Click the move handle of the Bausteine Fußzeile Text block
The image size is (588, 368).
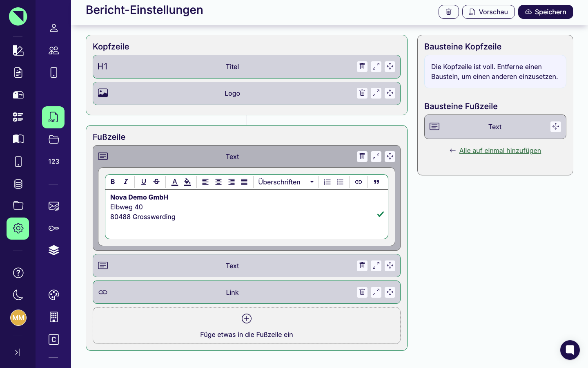click(x=556, y=127)
